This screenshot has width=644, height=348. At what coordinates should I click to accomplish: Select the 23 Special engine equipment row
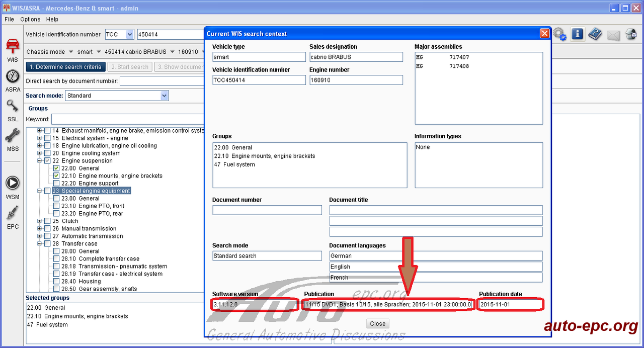(91, 191)
